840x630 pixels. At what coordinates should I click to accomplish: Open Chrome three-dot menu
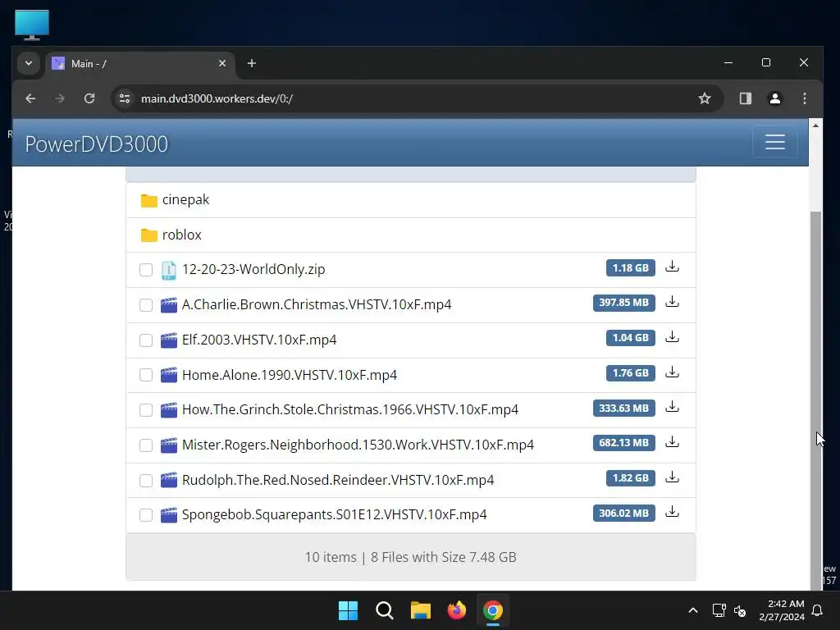[804, 98]
